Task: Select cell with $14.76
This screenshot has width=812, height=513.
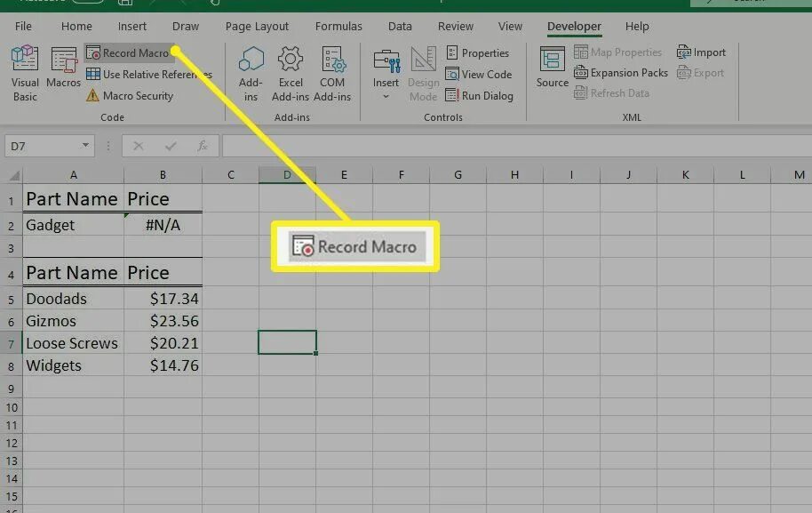Action: coord(163,365)
